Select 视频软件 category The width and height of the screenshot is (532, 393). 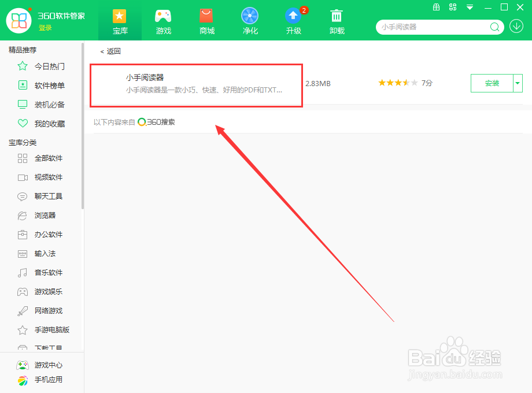coord(49,177)
